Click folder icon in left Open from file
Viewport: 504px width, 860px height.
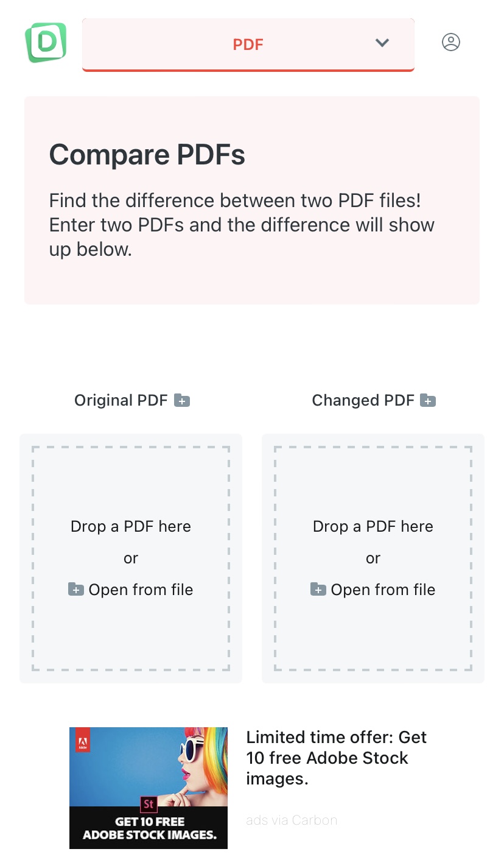(76, 590)
